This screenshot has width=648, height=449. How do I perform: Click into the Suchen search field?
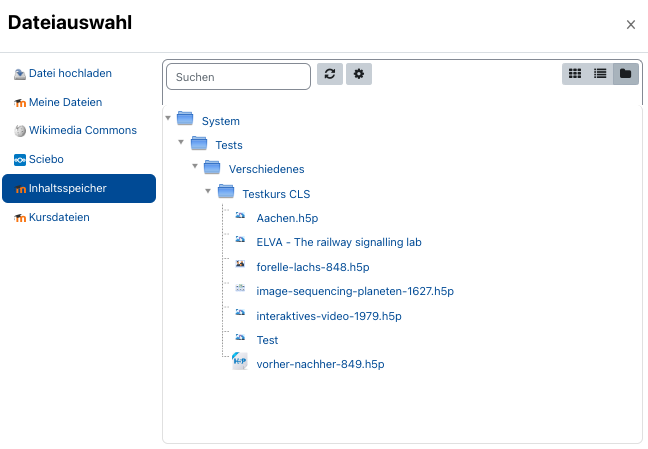click(238, 76)
